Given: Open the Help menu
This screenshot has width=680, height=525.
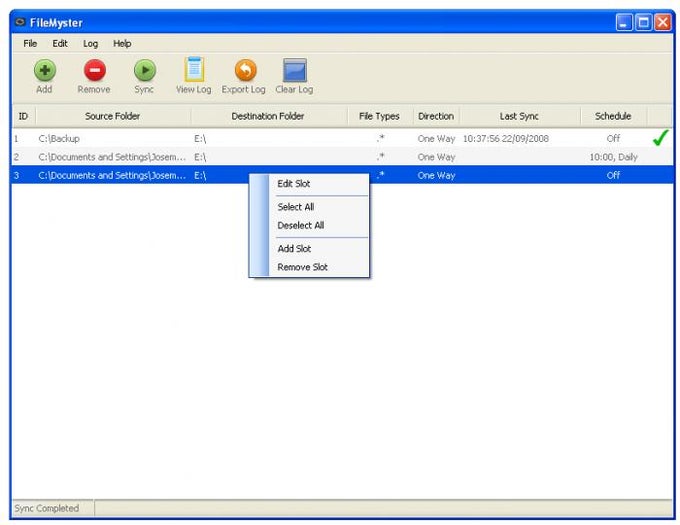Looking at the screenshot, I should coord(122,43).
